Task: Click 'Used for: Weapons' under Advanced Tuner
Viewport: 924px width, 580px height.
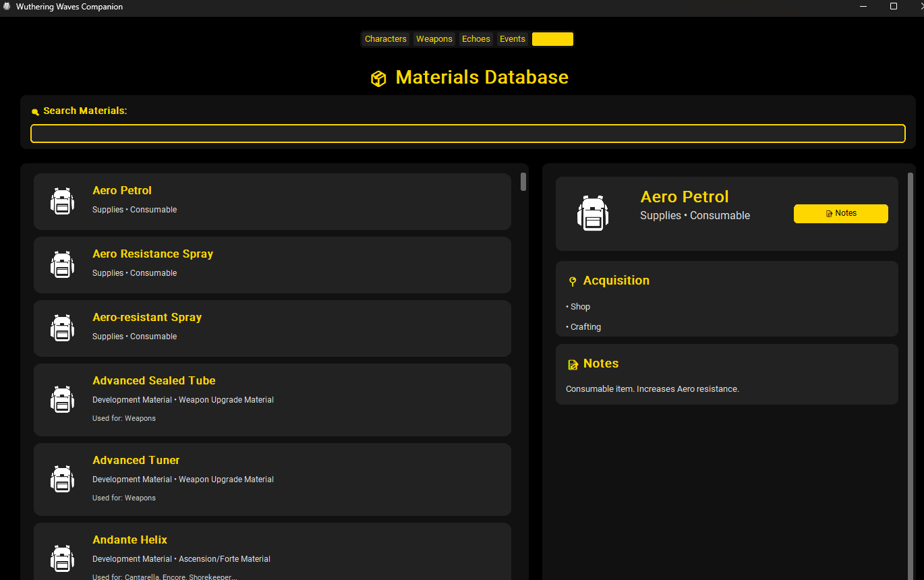Action: [x=124, y=498]
